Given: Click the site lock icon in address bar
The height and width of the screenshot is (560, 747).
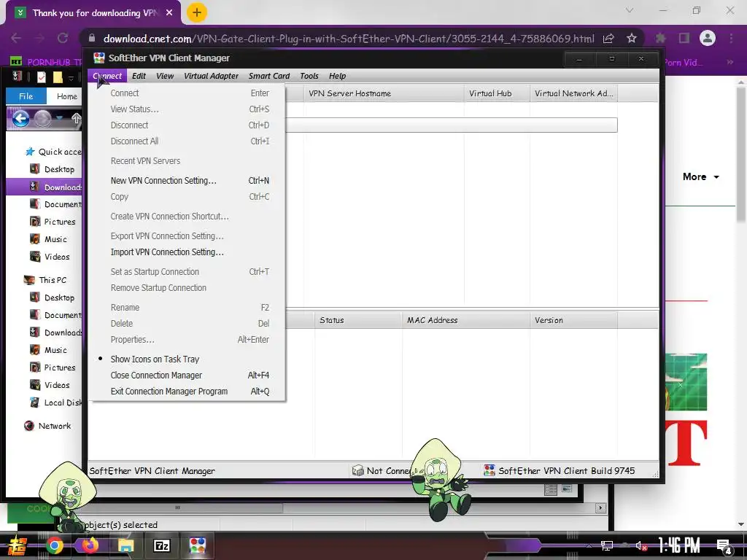Looking at the screenshot, I should [92, 39].
